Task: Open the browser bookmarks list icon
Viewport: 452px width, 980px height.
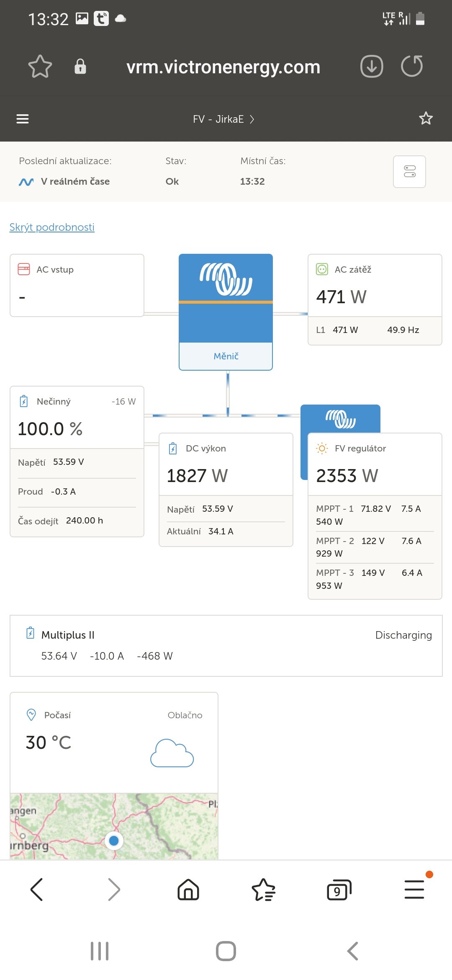Action: pos(264,890)
